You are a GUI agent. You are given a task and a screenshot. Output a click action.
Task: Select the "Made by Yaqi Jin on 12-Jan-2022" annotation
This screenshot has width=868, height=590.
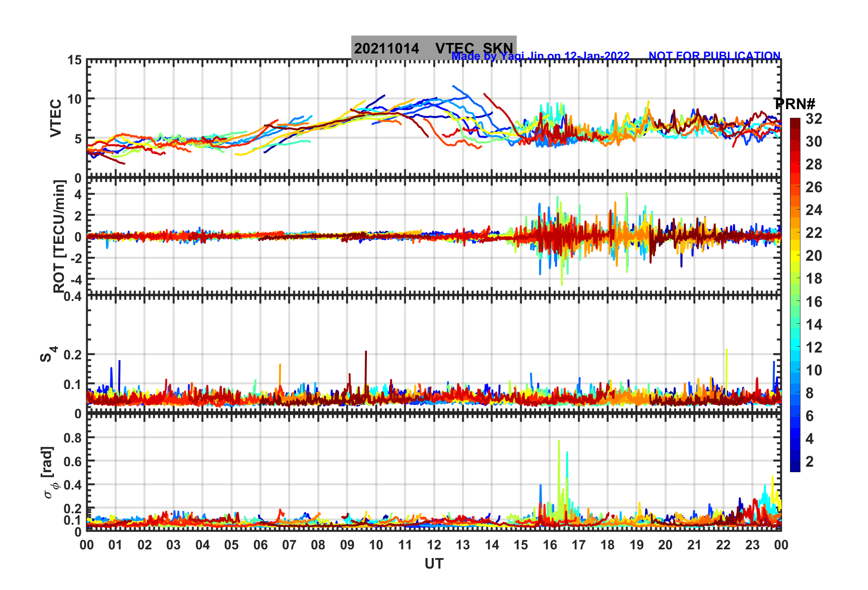pyautogui.click(x=540, y=56)
